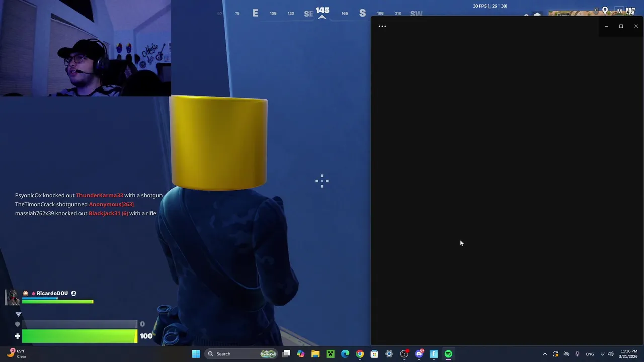Click the M map key icon
The image size is (644, 362).
(619, 11)
